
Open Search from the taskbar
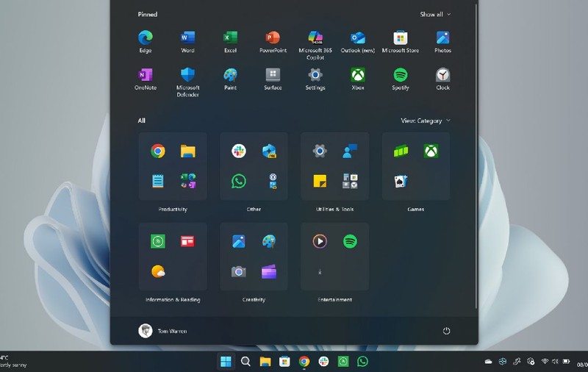(245, 362)
